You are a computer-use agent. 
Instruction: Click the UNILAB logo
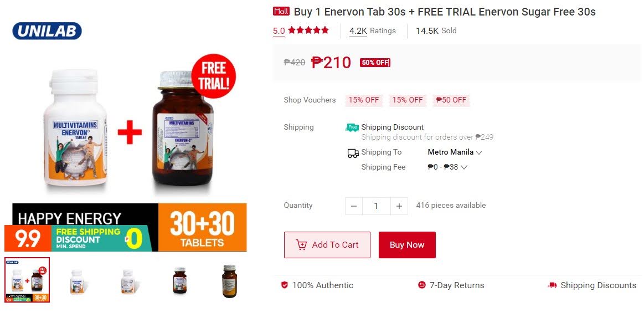[x=47, y=31]
